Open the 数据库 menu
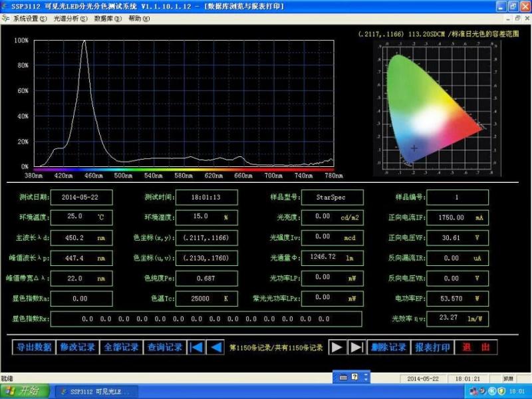 [x=108, y=19]
